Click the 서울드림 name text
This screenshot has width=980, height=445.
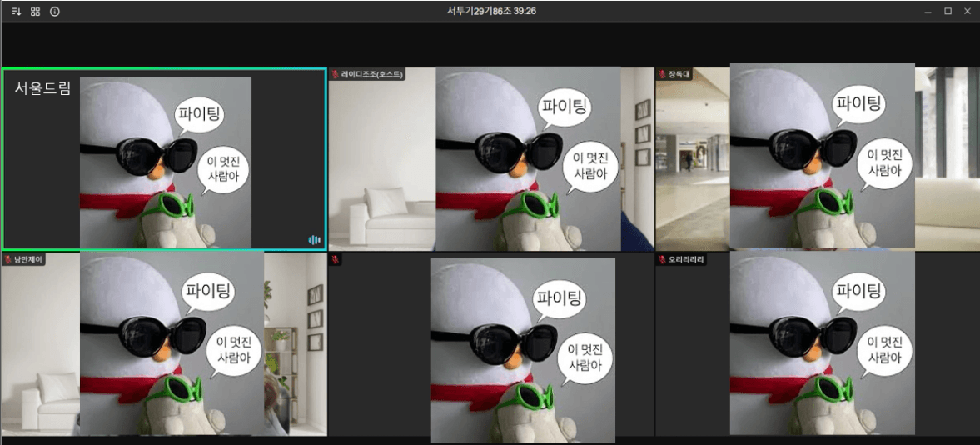[42, 88]
